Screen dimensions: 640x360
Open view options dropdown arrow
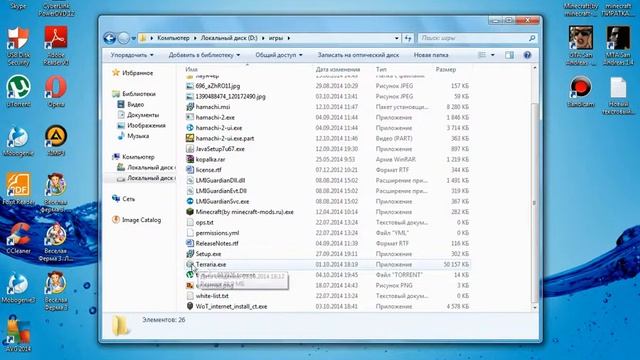493,55
